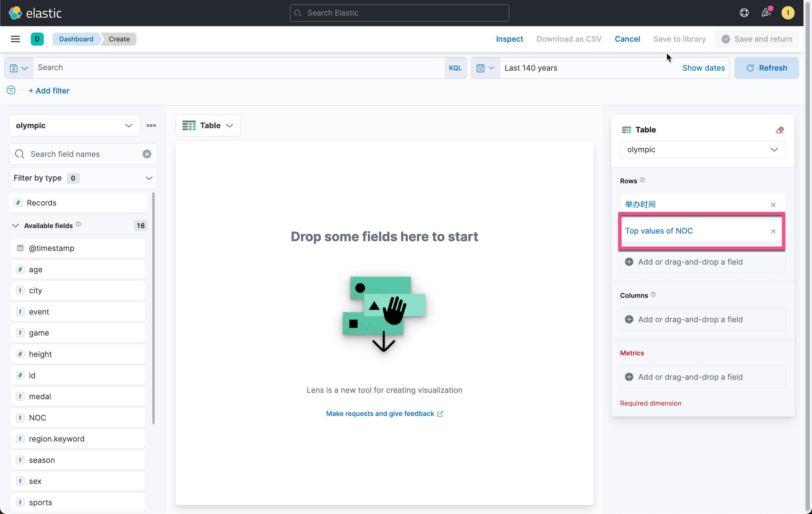Screen dimensions: 812x514
Task: Remove Top values of NOC dimension
Action: pyautogui.click(x=773, y=231)
